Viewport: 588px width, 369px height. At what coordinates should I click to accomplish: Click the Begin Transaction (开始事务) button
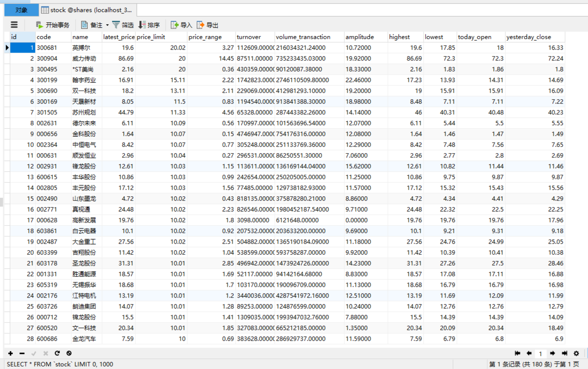click(x=53, y=25)
